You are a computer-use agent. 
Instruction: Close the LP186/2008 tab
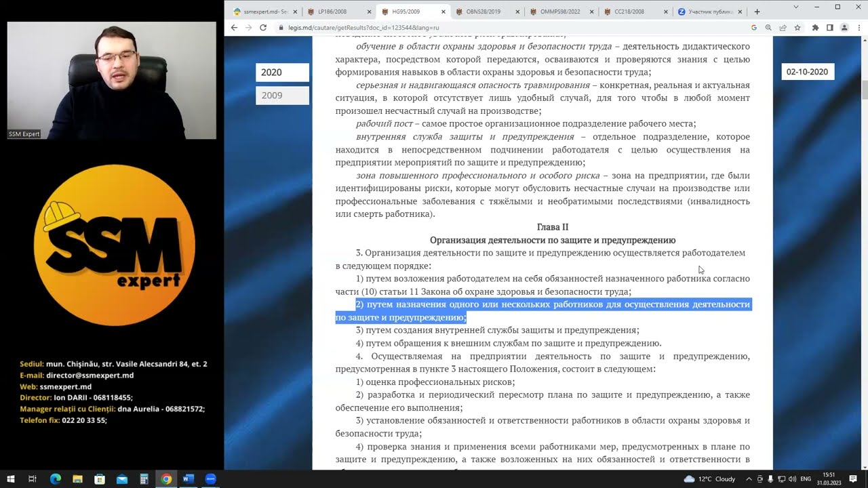[370, 12]
